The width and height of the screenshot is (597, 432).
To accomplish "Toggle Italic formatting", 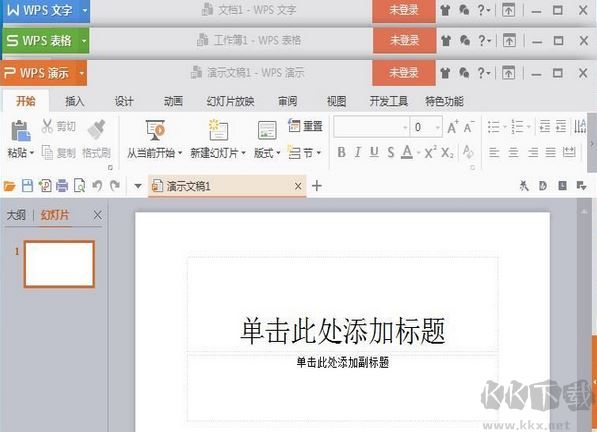I will [x=358, y=152].
